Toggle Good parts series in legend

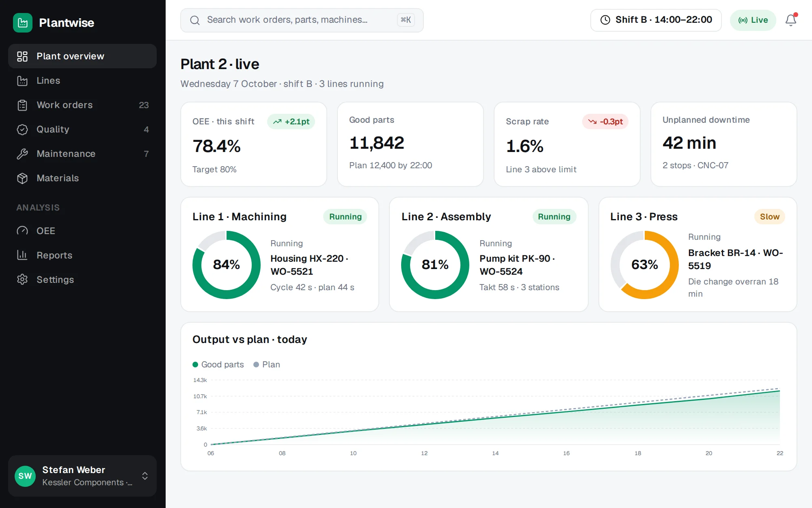[x=218, y=365]
